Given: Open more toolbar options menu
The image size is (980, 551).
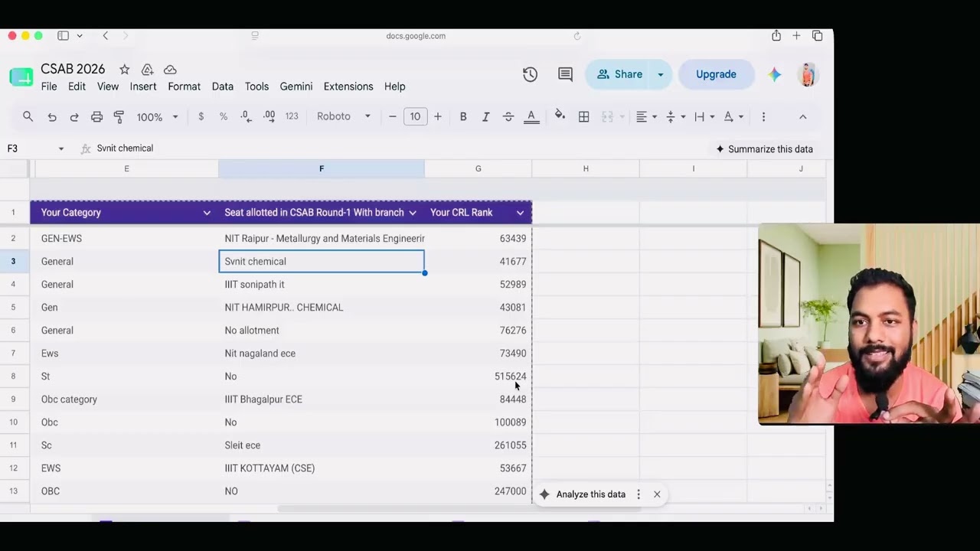Looking at the screenshot, I should click(x=763, y=116).
